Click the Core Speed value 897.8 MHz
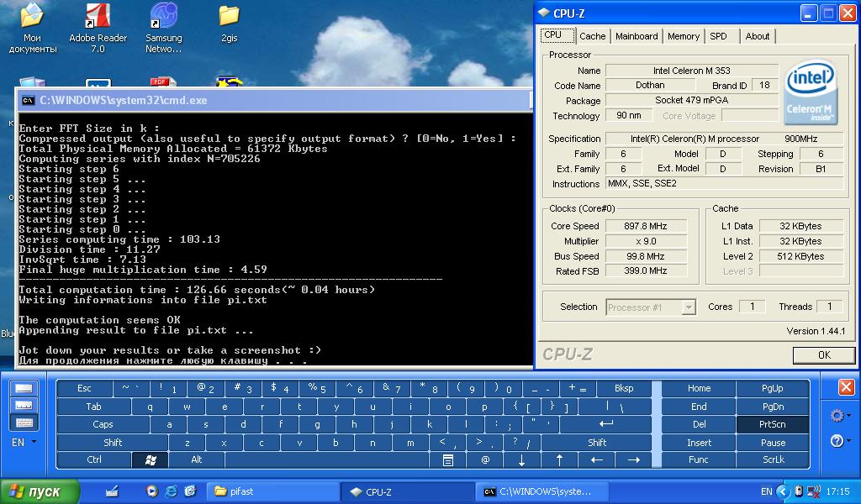The width and height of the screenshot is (861, 504). tap(646, 226)
